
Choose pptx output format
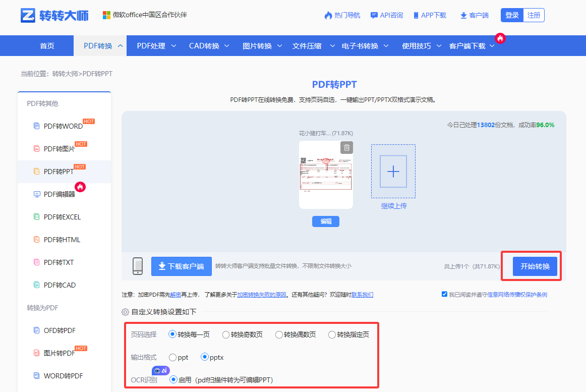coord(204,357)
